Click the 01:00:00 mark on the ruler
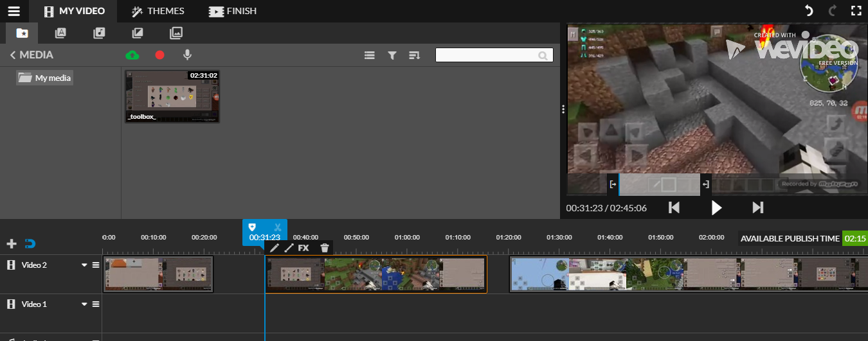This screenshot has width=868, height=341. tap(407, 238)
